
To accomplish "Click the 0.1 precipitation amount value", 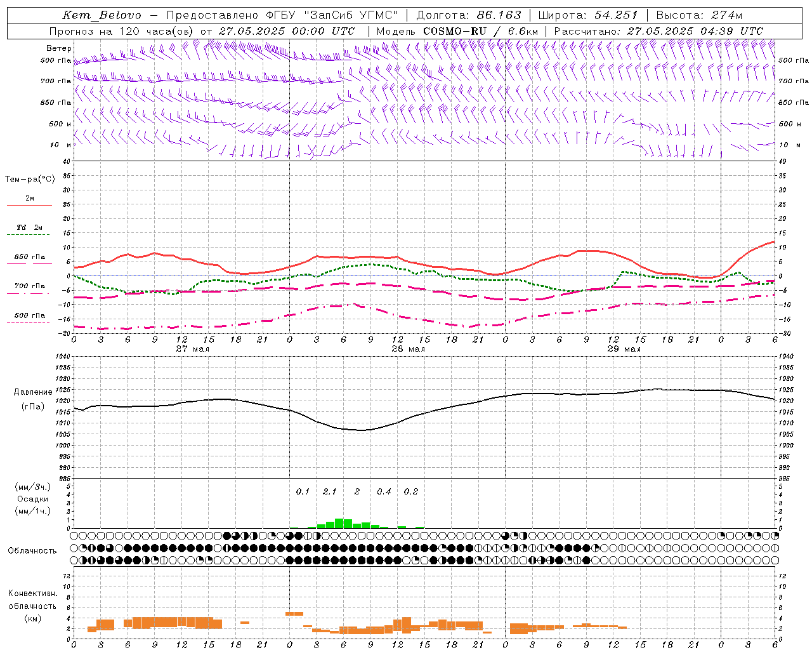I will coord(303,492).
